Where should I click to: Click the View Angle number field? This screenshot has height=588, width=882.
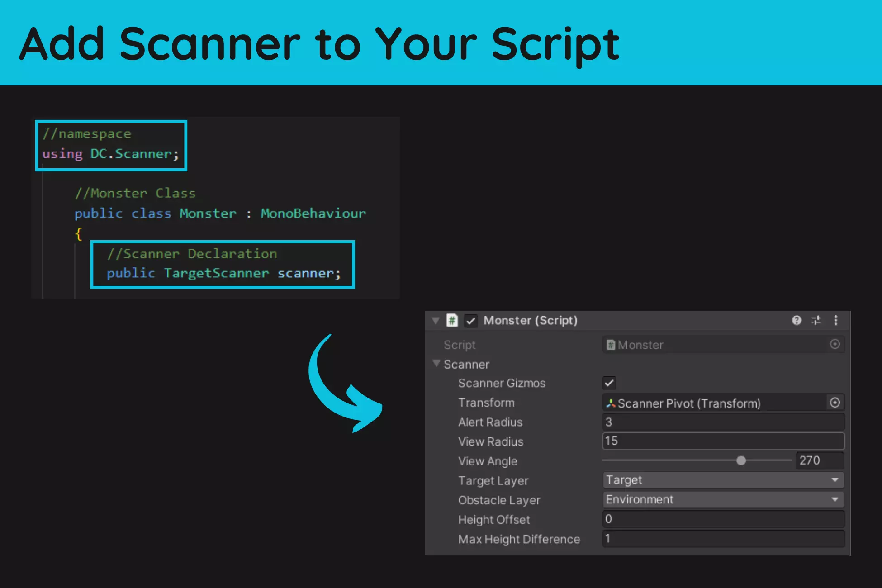(820, 460)
